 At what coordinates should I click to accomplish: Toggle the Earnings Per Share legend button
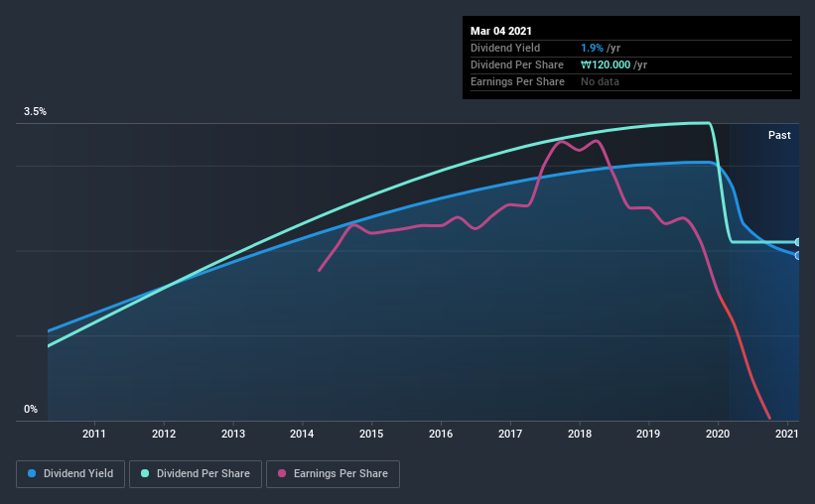click(333, 474)
